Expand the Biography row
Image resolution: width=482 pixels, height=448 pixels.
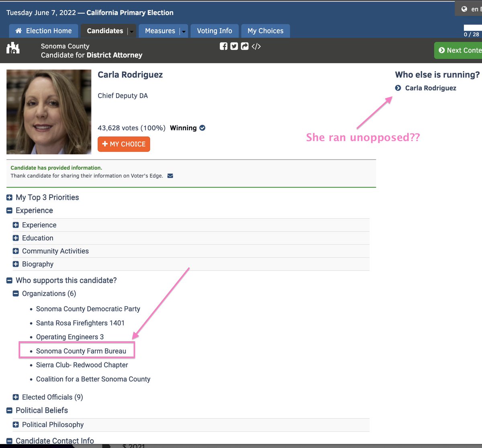(x=16, y=264)
